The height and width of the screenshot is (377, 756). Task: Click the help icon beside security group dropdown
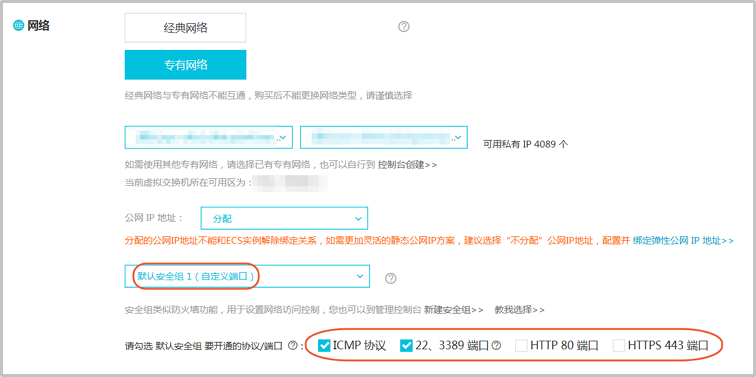pos(391,278)
